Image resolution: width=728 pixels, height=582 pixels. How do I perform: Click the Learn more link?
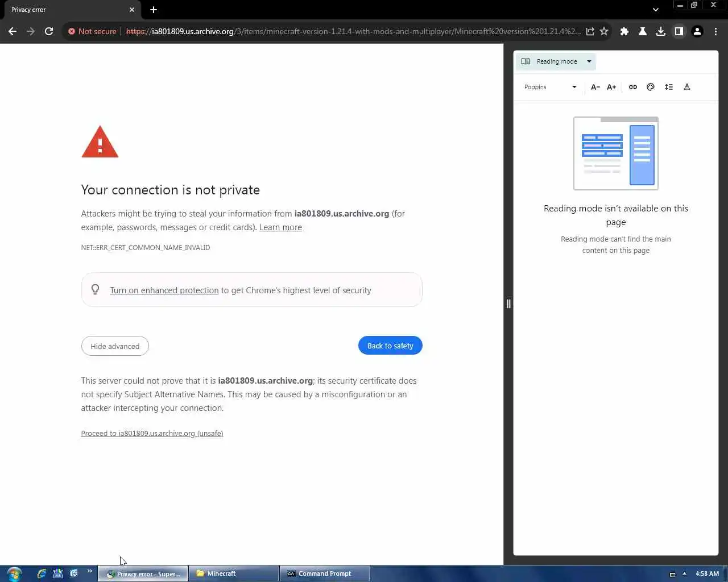[280, 227]
